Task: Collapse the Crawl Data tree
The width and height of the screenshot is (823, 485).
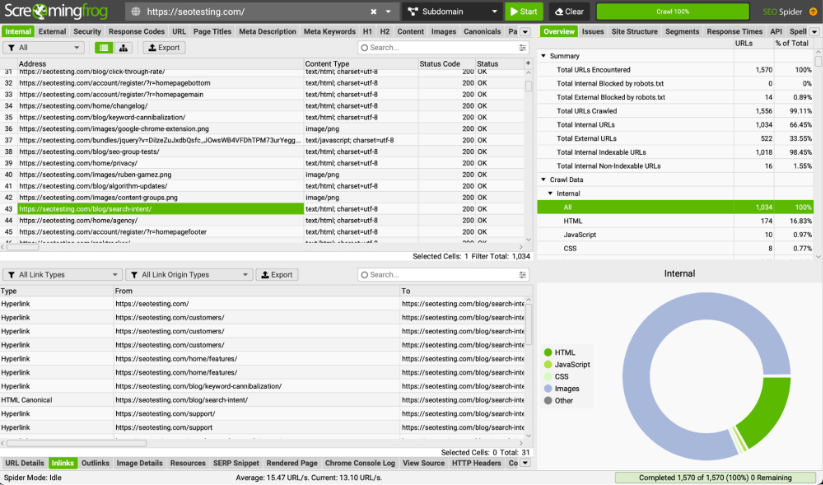Action: (x=544, y=179)
